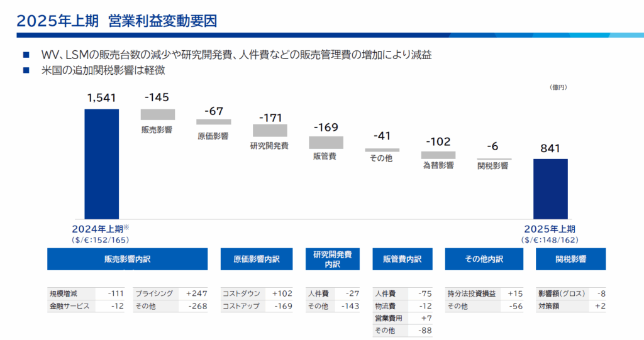Click the +2 value for 対策額
644x340 pixels.
pyautogui.click(x=601, y=306)
